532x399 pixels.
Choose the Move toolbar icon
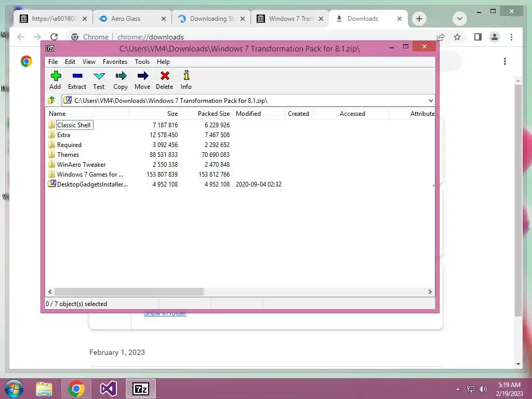coord(143,76)
